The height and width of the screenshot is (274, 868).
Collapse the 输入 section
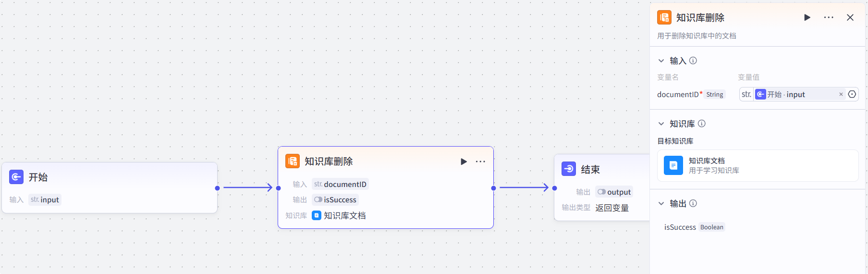[x=661, y=61]
